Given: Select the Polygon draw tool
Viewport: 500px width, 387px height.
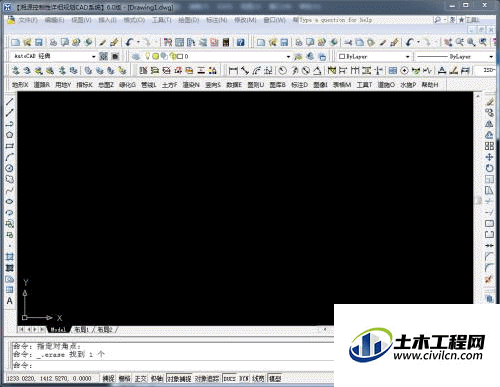Looking at the screenshot, I should (9, 135).
